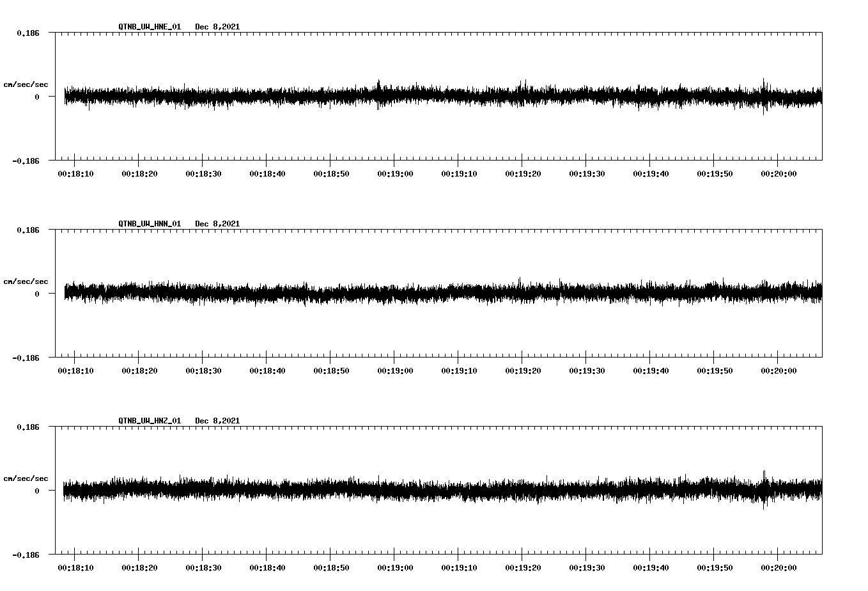Click the Dec 8,2021 date on HNN plot
868x591 pixels.
click(217, 224)
